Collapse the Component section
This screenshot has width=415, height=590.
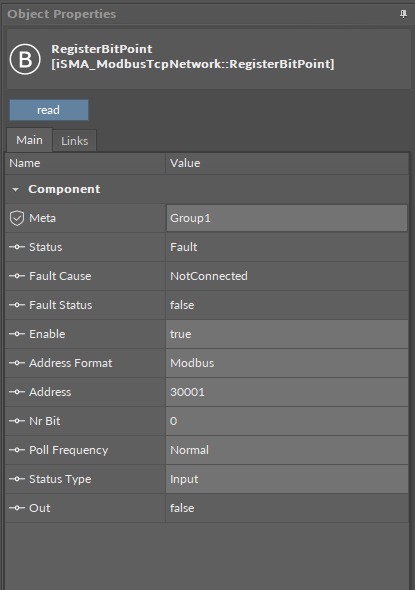[15, 189]
